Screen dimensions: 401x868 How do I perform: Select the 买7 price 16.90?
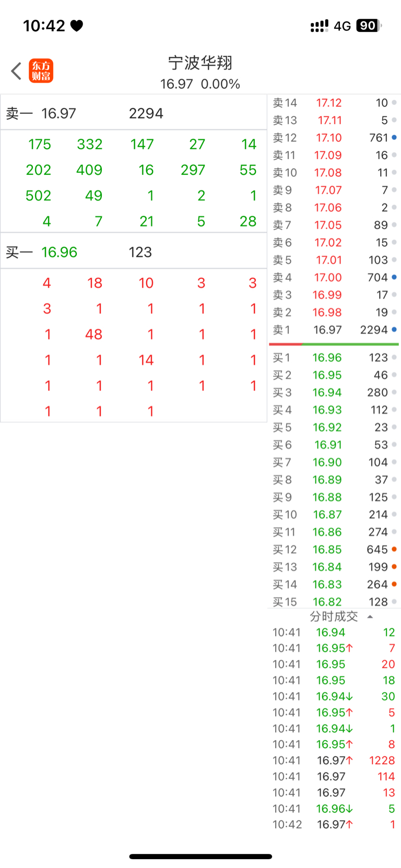(x=327, y=462)
